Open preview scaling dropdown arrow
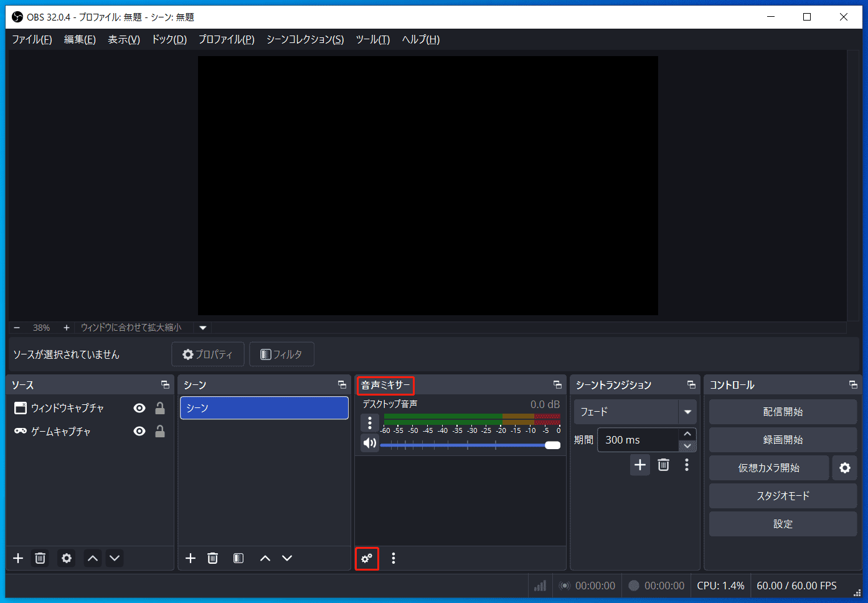This screenshot has width=868, height=603. (203, 328)
